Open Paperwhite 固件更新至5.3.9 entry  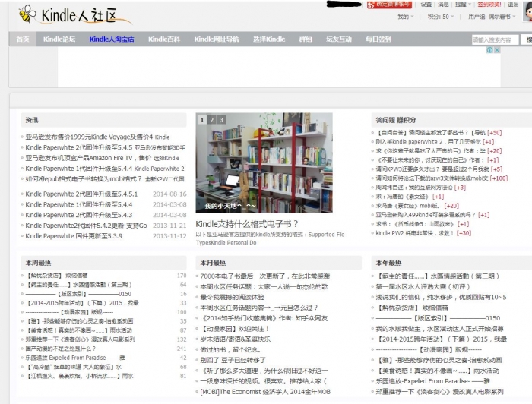74,236
